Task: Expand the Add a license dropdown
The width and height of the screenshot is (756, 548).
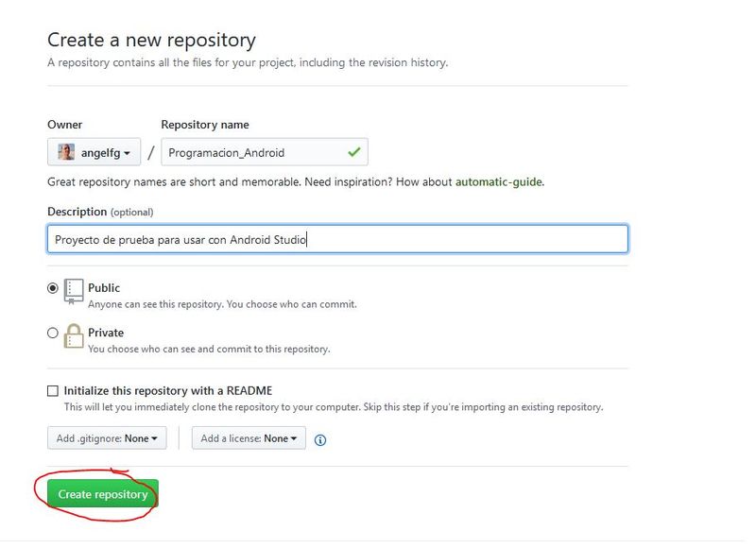Action: tap(249, 438)
